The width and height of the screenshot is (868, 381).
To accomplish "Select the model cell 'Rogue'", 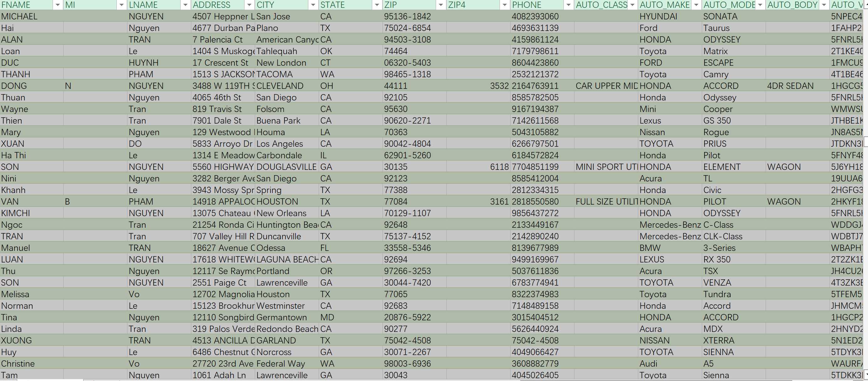I will (733, 132).
